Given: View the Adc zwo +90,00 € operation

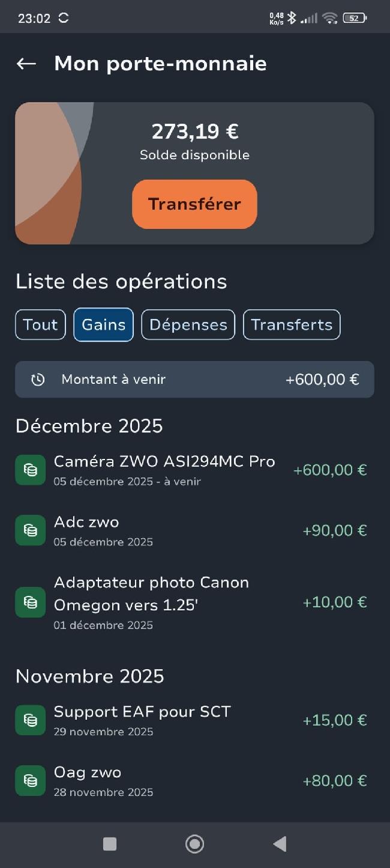Looking at the screenshot, I should pos(192,530).
